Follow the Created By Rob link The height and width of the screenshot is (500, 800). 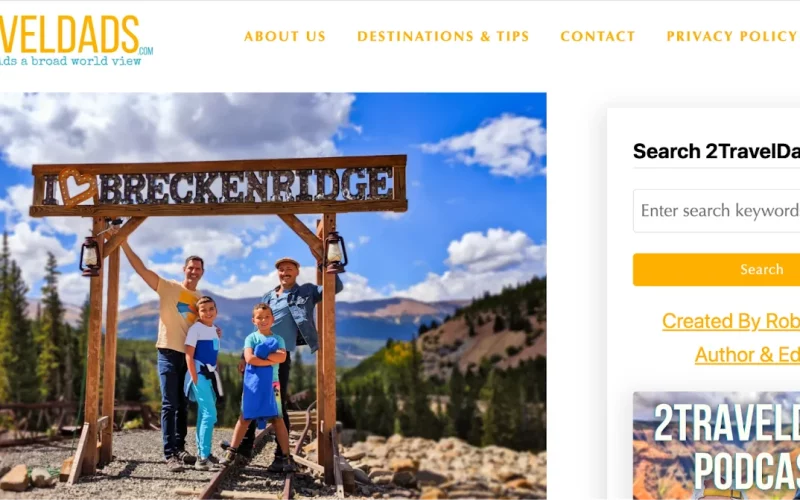pos(731,321)
